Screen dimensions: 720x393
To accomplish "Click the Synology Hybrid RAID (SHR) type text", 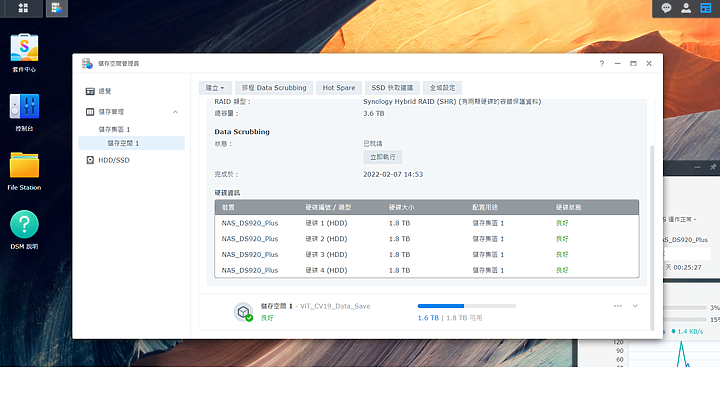I will click(x=452, y=101).
